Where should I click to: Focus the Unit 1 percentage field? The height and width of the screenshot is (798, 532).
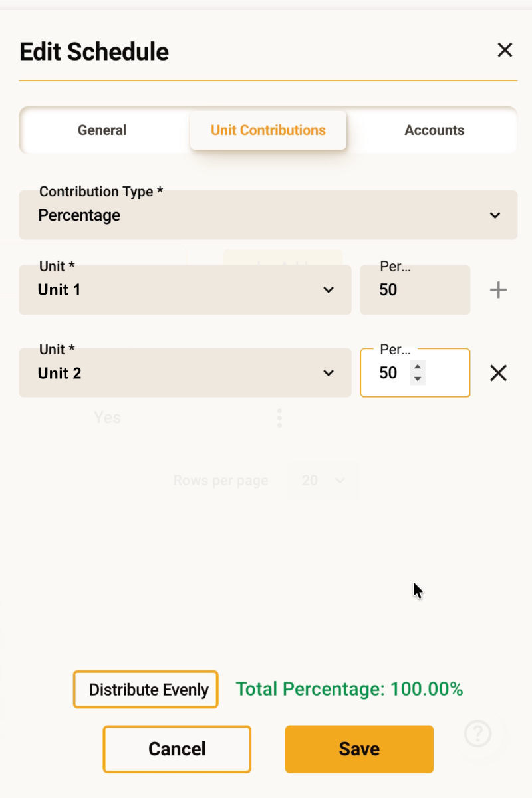pyautogui.click(x=414, y=290)
